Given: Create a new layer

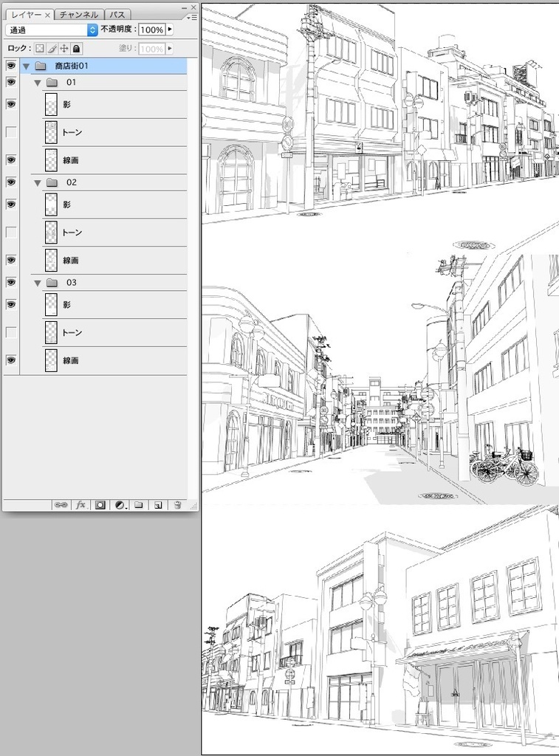Looking at the screenshot, I should point(158,505).
